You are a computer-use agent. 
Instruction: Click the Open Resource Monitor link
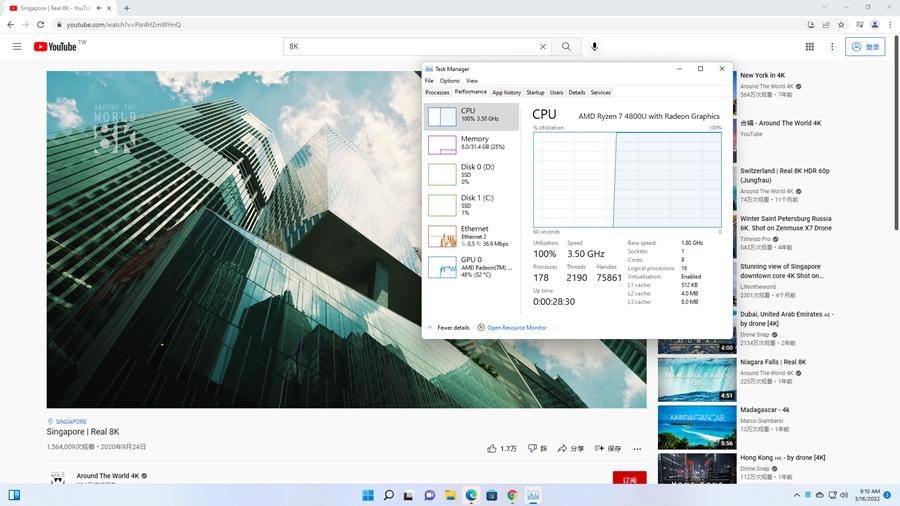(x=516, y=327)
